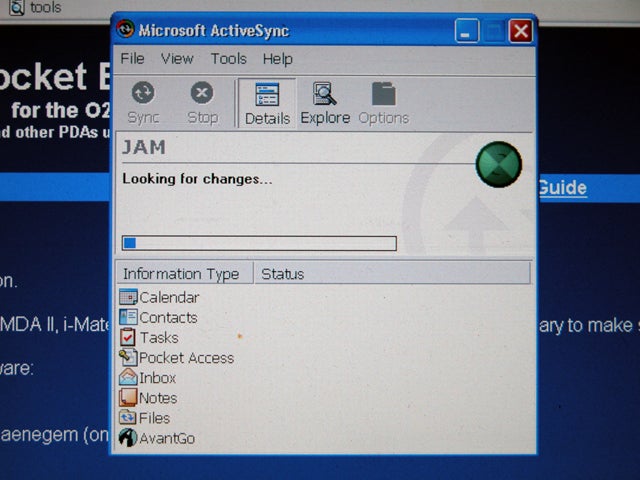
Task: Click the sync progress bar
Action: [259, 243]
